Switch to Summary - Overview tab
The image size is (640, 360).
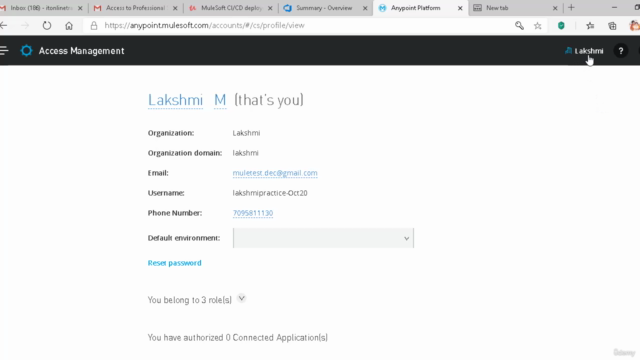[x=324, y=8]
